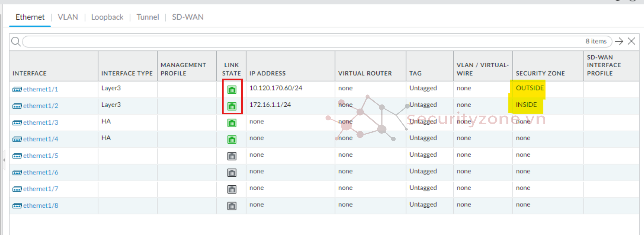Click the gray link state icon for ethernet1/8
644x235 pixels.
click(x=232, y=206)
